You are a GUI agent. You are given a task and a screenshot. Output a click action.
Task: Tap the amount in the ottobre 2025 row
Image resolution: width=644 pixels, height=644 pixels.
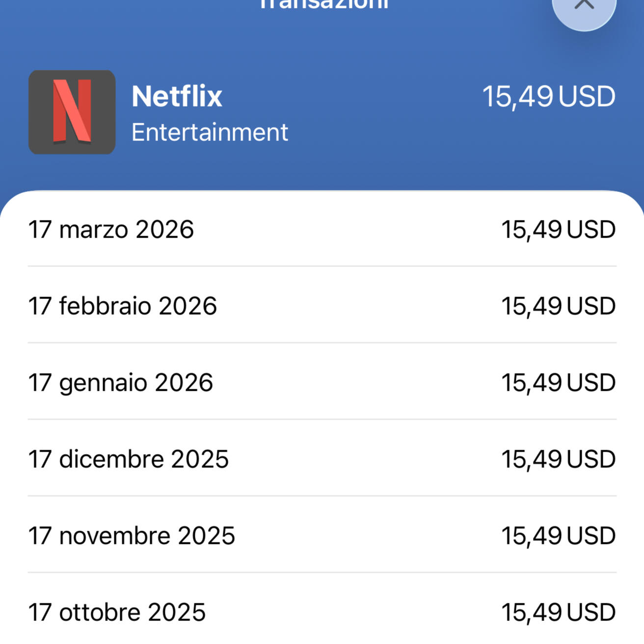pos(558,612)
